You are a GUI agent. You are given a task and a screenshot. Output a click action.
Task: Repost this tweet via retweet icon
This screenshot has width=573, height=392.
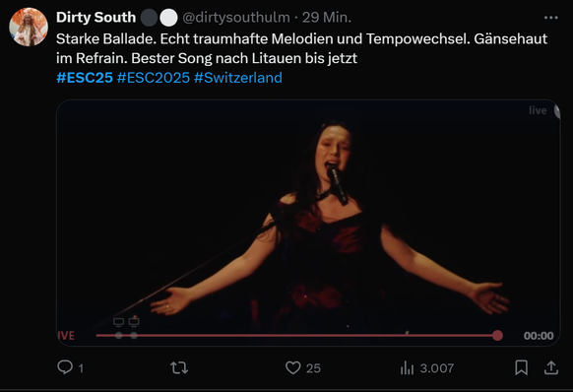(179, 367)
